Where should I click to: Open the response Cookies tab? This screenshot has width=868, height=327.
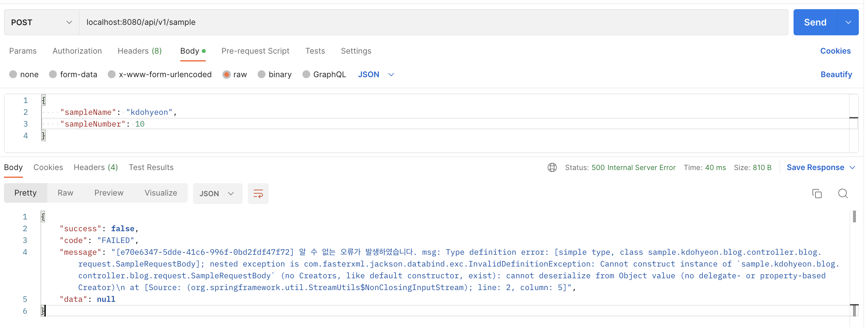pos(48,167)
